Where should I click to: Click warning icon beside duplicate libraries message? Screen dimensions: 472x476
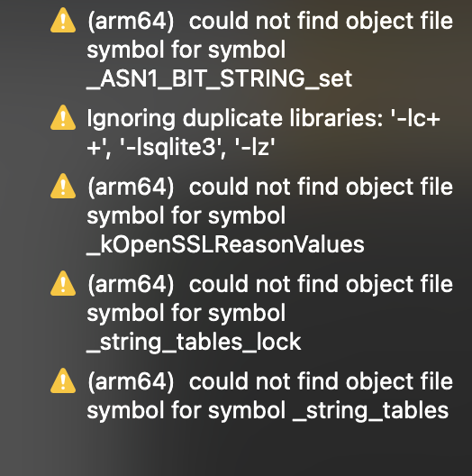pos(63,117)
